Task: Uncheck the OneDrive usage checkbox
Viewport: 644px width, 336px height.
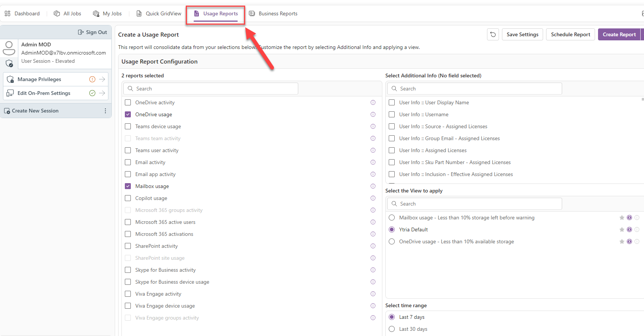Action: coord(128,114)
